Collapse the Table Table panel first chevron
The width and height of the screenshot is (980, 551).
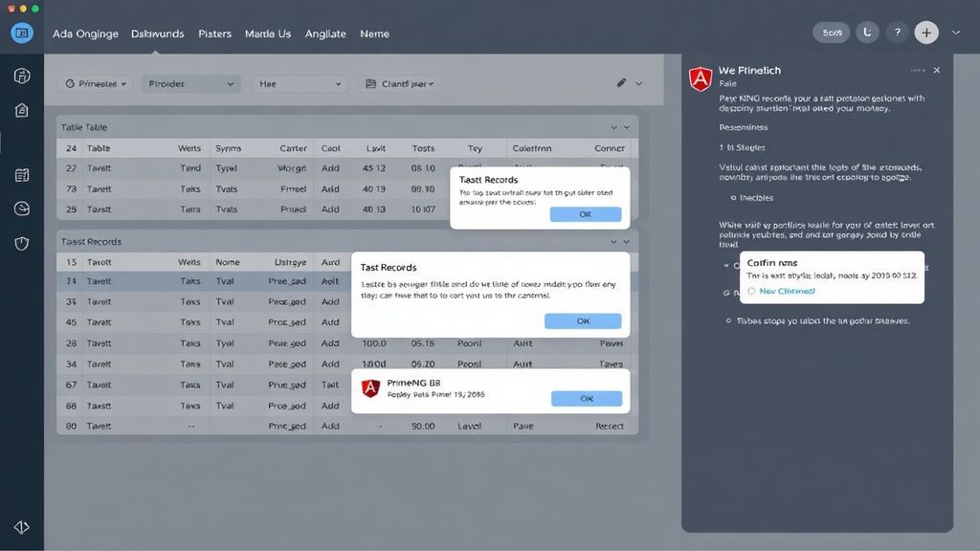613,127
